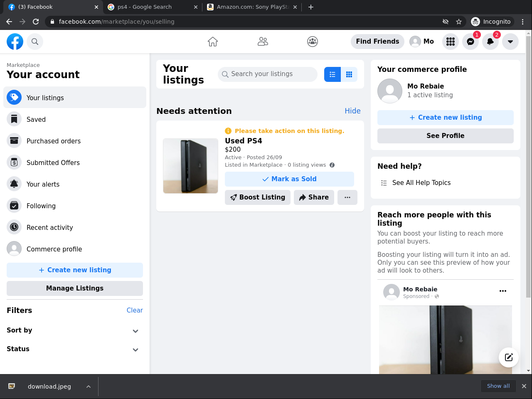Open the Used PS4 listing thumbnail
This screenshot has height=399, width=532.
click(x=190, y=166)
